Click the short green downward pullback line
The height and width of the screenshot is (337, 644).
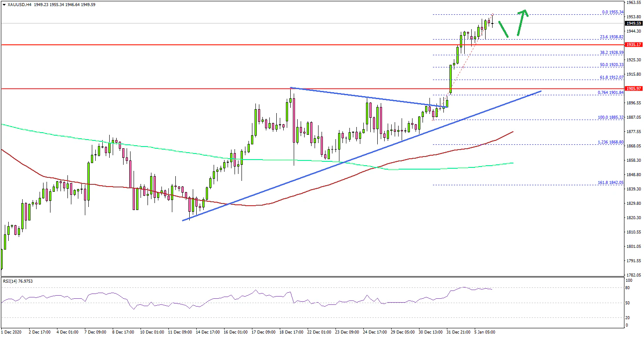[503, 30]
